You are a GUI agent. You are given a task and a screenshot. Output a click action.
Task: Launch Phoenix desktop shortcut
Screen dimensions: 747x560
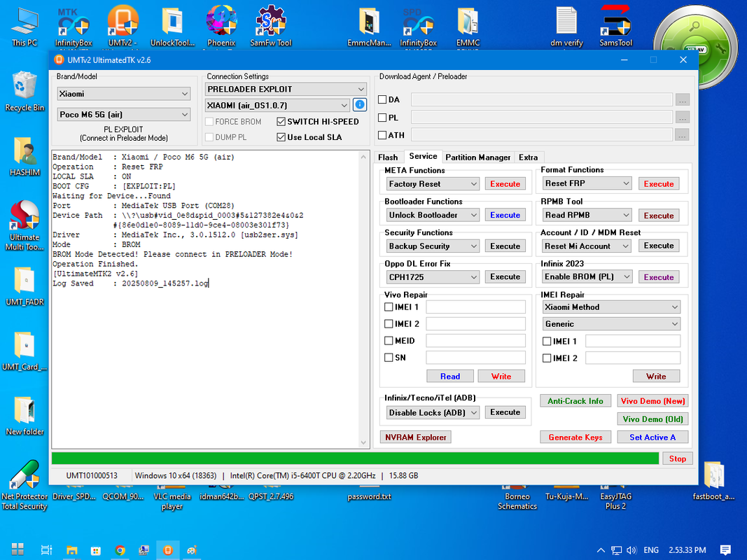[221, 26]
